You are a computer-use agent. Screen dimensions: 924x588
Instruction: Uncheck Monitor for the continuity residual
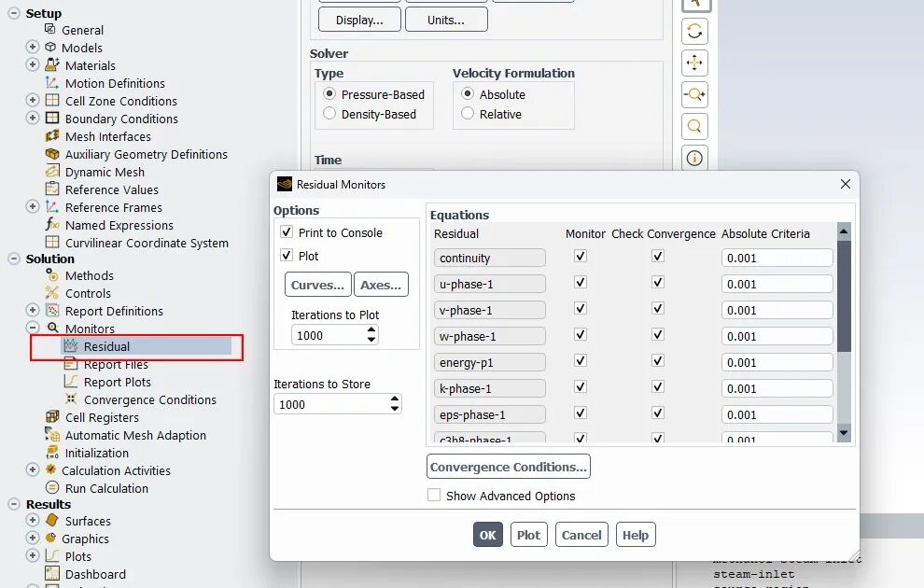click(x=581, y=257)
